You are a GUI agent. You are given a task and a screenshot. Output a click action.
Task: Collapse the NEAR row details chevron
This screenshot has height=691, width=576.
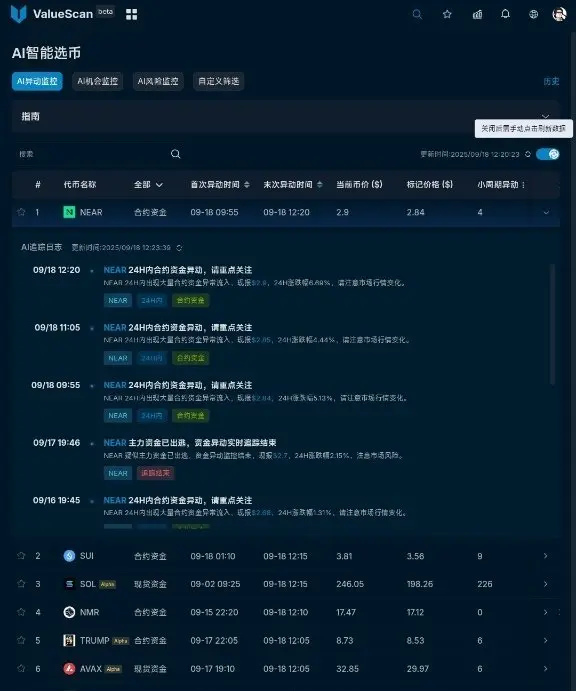tap(546, 212)
